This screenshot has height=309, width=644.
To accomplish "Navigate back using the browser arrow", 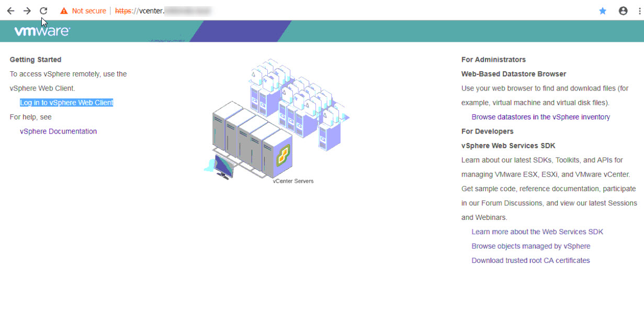I will pos(10,10).
